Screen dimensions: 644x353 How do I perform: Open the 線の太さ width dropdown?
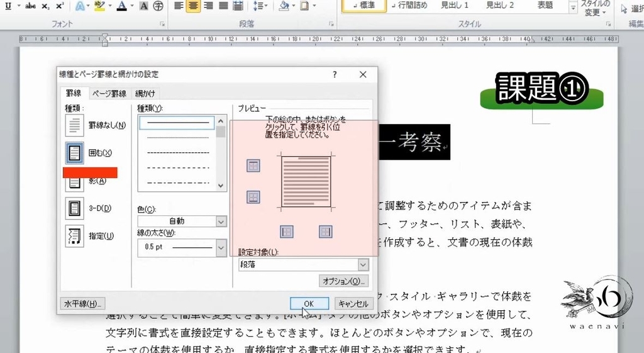[182, 247]
